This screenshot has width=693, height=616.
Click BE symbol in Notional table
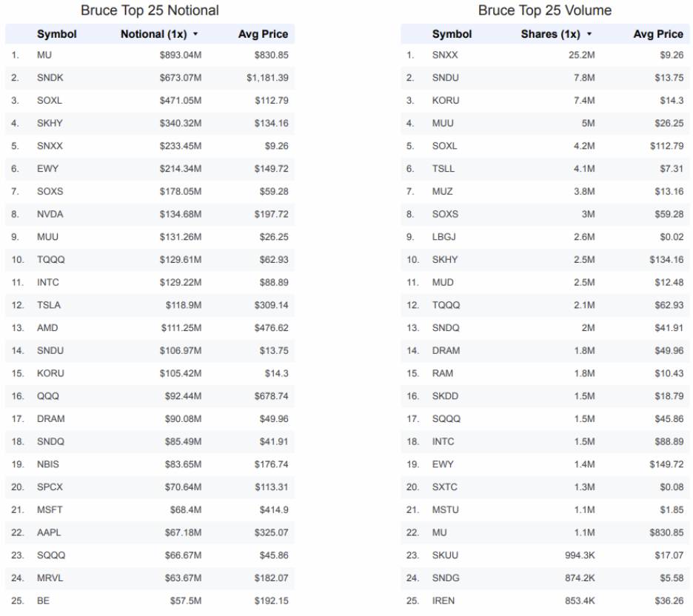pos(43,601)
